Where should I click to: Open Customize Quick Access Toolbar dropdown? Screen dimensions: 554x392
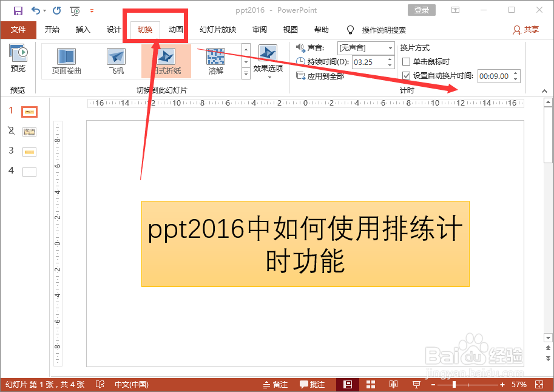tap(92, 11)
